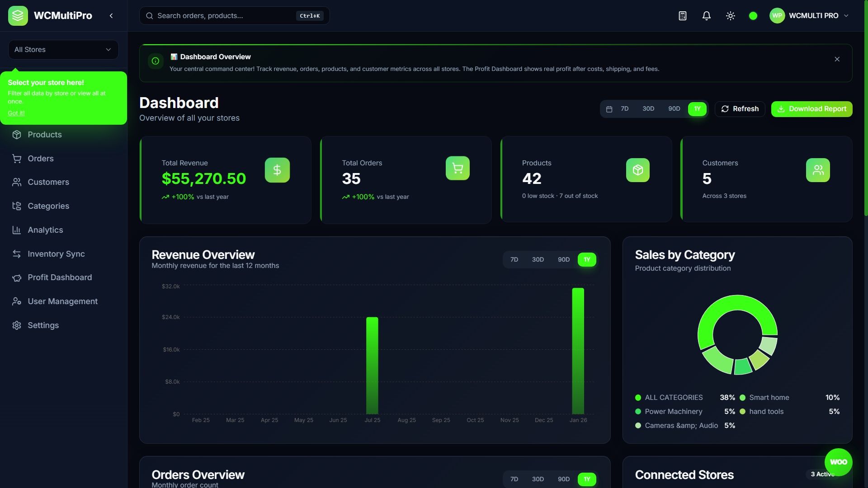Image resolution: width=868 pixels, height=488 pixels.
Task: Expand the All Stores dropdown
Action: [x=63, y=50]
